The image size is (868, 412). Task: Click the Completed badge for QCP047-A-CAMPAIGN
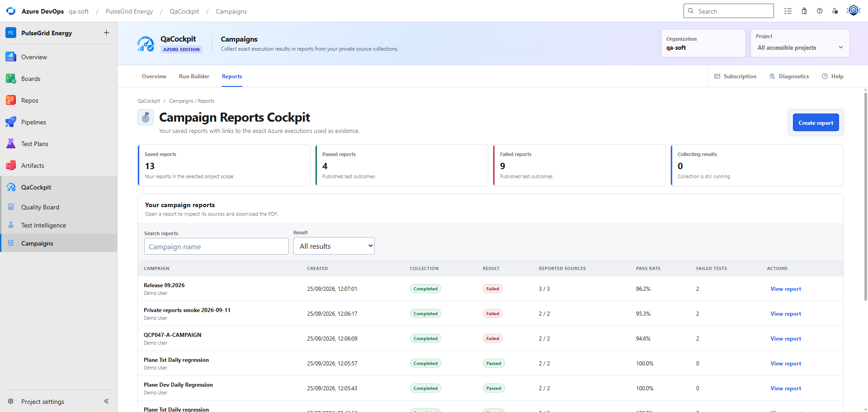(x=425, y=338)
